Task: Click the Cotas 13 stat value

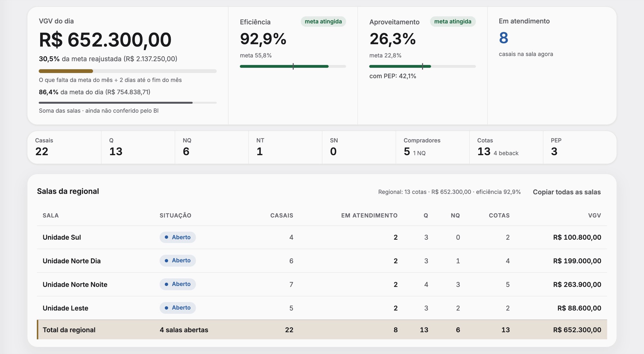Action: (484, 151)
